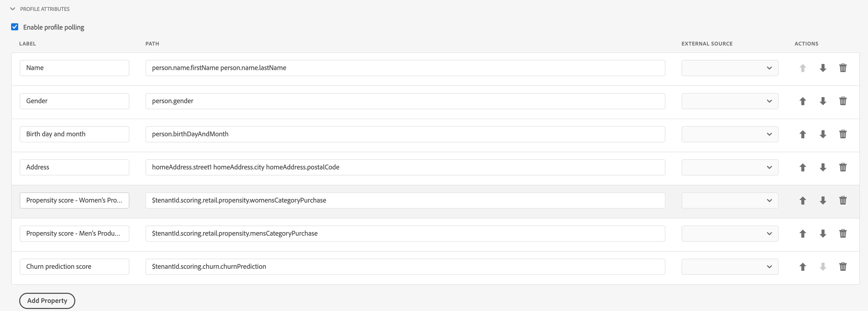Move Men's propensity score row down
Viewport: 868px width, 311px height.
click(823, 233)
